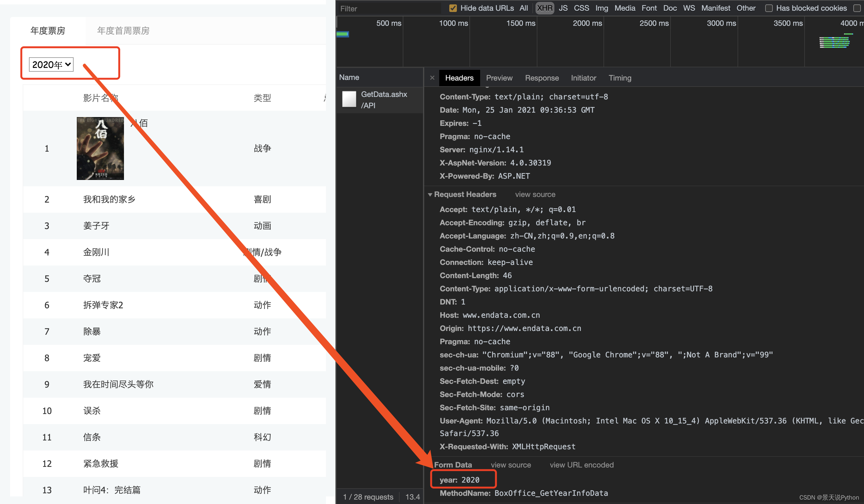
Task: Click the network timeline overview bars
Action: coord(834,42)
